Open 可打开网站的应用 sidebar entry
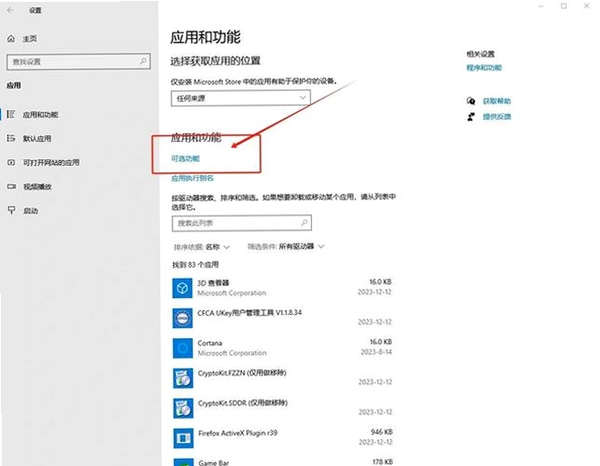This screenshot has width=600, height=466. pos(51,163)
